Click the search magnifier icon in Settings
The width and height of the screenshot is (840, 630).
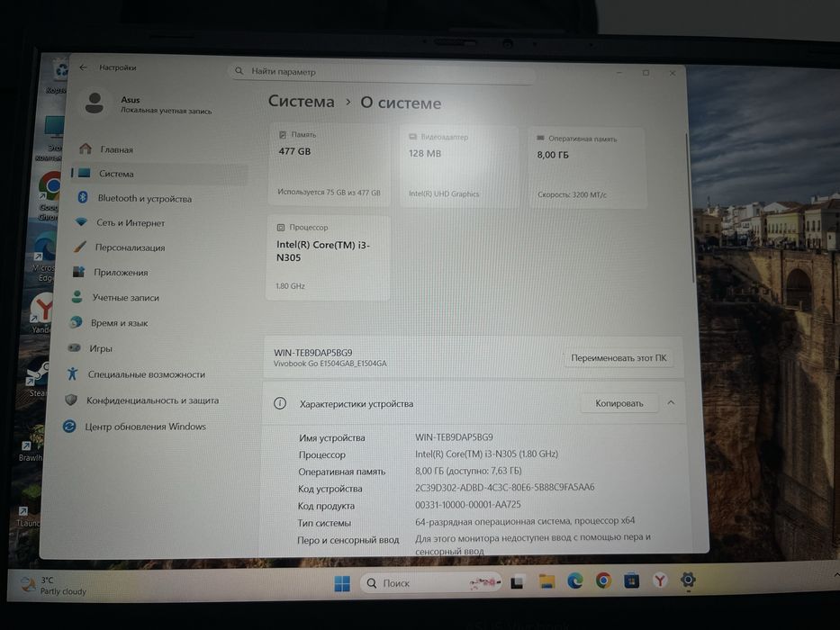239,71
